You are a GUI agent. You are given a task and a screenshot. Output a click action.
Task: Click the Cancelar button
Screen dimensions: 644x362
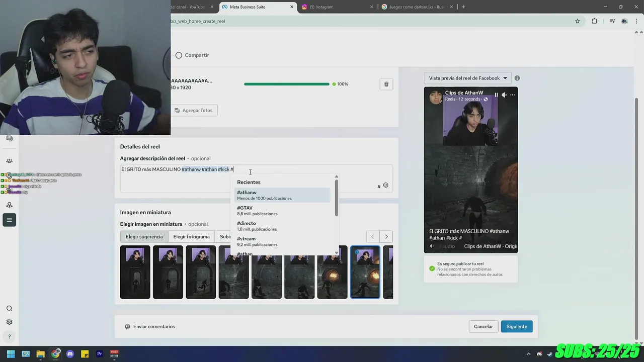coord(483,327)
